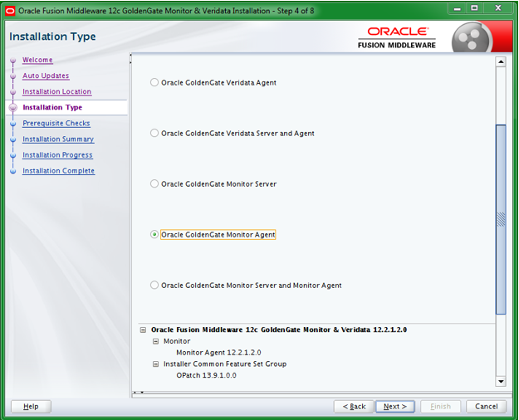Proceed with the Next button

[395, 407]
